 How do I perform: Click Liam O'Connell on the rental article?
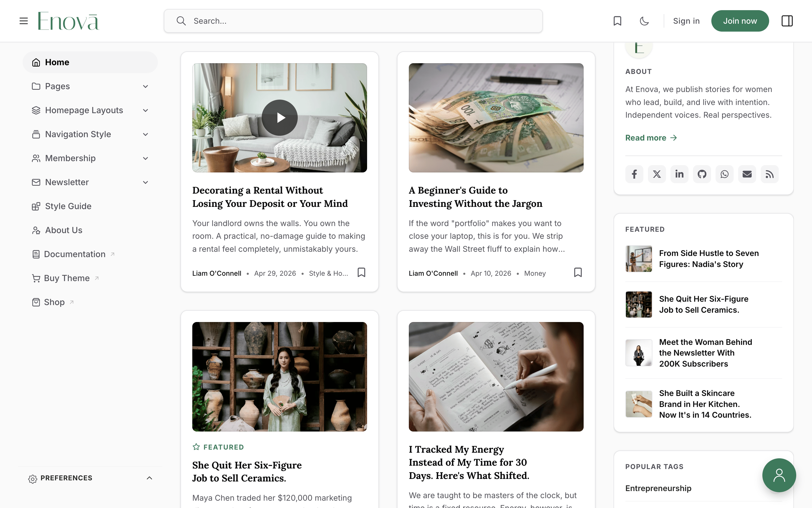(x=217, y=273)
